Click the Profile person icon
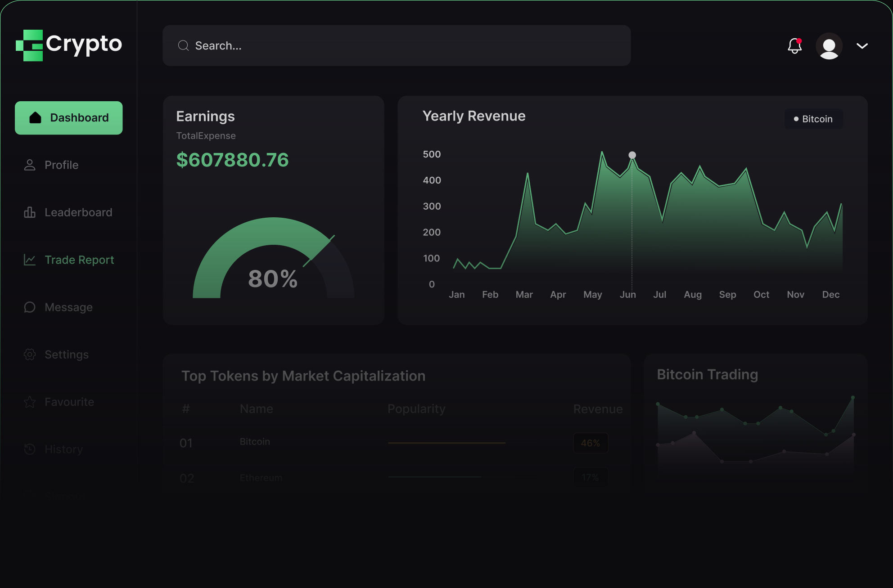Screen dimensions: 893x588 (x=30, y=165)
